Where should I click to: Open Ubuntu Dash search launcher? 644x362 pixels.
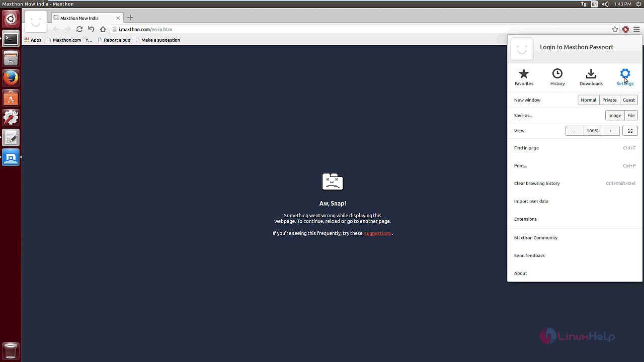(11, 19)
